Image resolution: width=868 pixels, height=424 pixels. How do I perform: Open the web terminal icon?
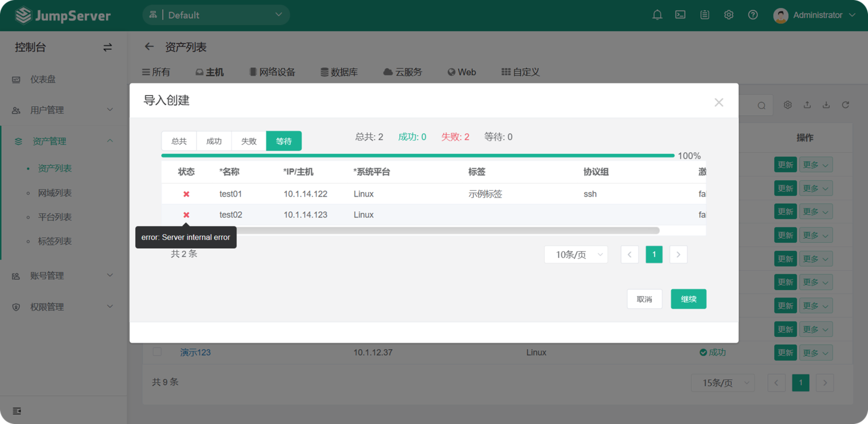tap(680, 15)
